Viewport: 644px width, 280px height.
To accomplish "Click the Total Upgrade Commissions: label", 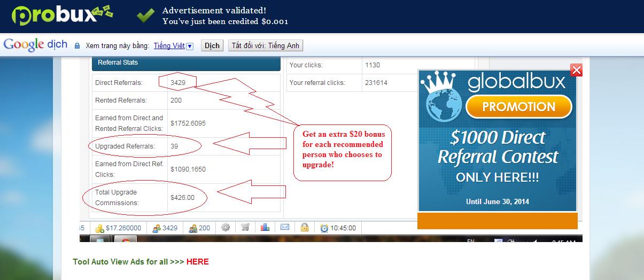I will click(x=117, y=198).
